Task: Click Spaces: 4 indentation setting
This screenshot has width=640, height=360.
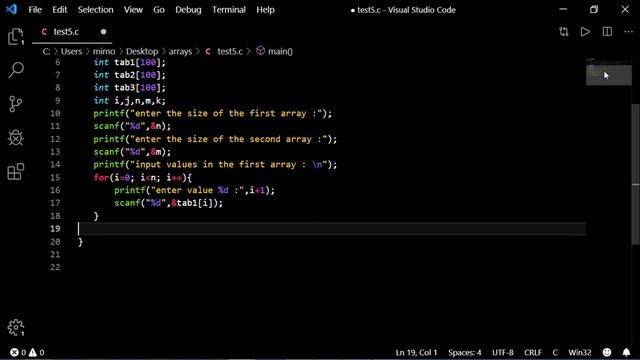Action: 464,352
